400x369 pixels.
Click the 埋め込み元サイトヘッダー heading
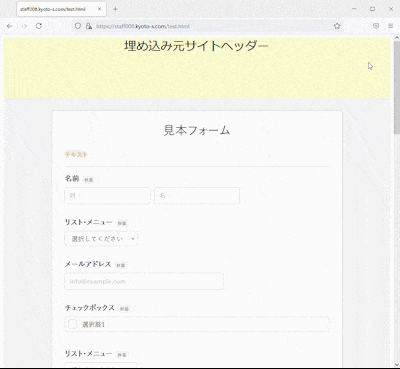click(196, 46)
